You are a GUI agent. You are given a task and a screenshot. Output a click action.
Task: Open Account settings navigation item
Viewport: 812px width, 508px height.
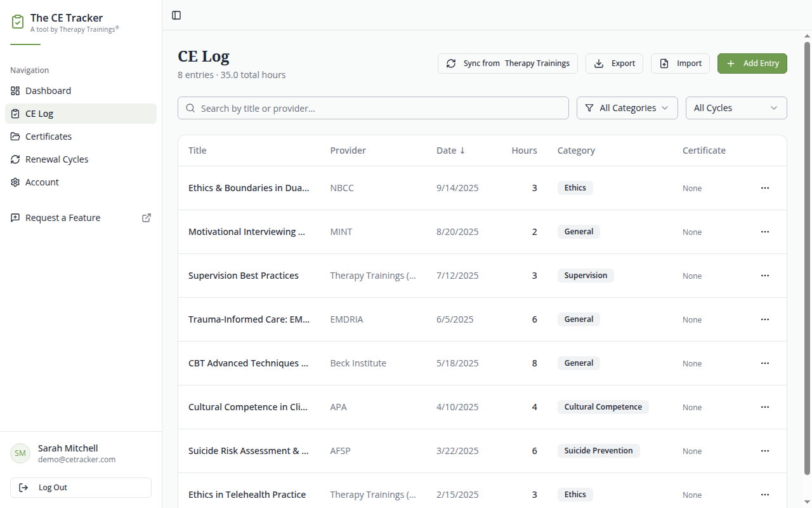(x=81, y=182)
